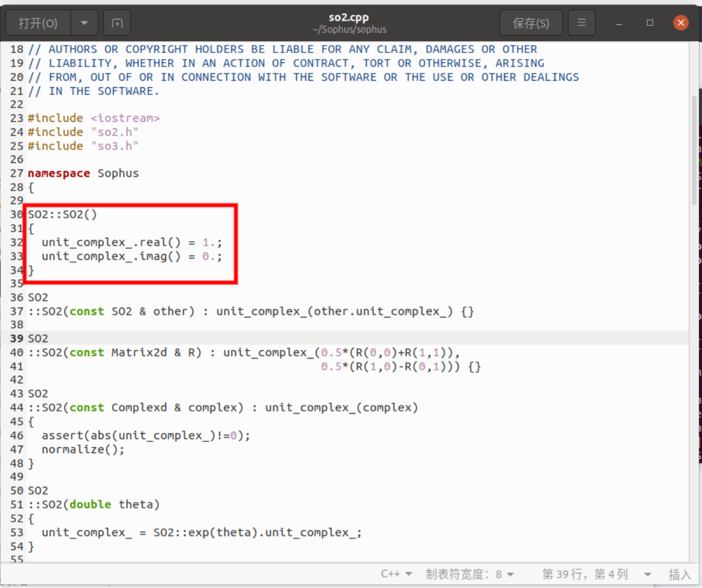Screen dimensions: 702x588
Task: Click the copy constructor line with const SO2 & other
Action: pos(251,311)
